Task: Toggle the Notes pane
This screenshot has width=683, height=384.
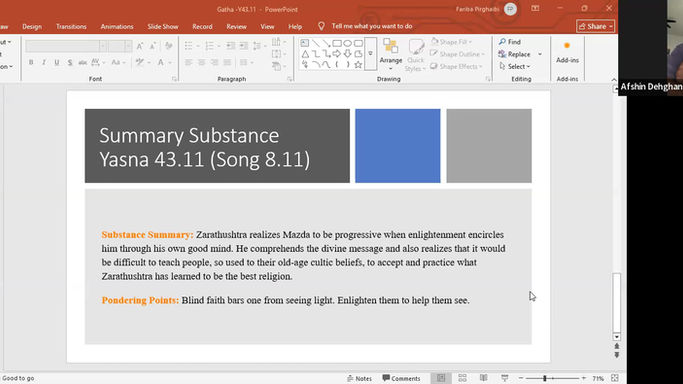Action: coord(359,378)
